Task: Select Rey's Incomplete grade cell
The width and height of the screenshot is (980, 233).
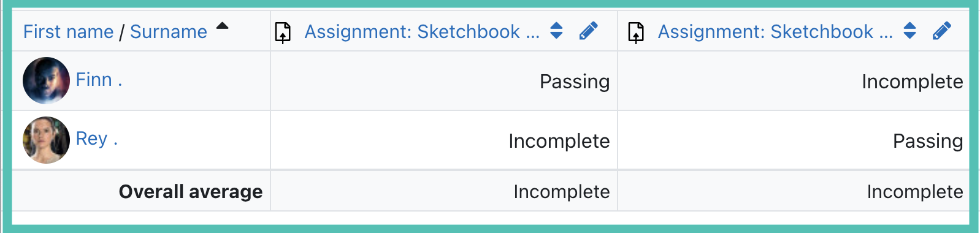Action: click(444, 140)
